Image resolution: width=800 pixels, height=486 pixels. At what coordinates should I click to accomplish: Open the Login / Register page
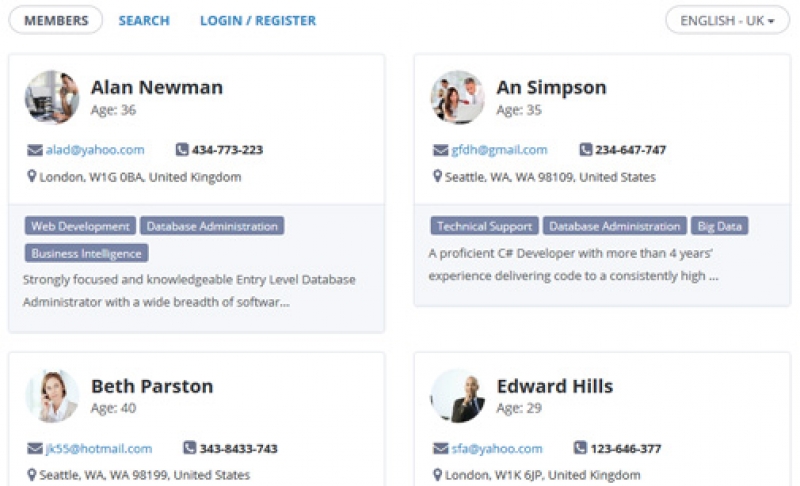tap(258, 20)
